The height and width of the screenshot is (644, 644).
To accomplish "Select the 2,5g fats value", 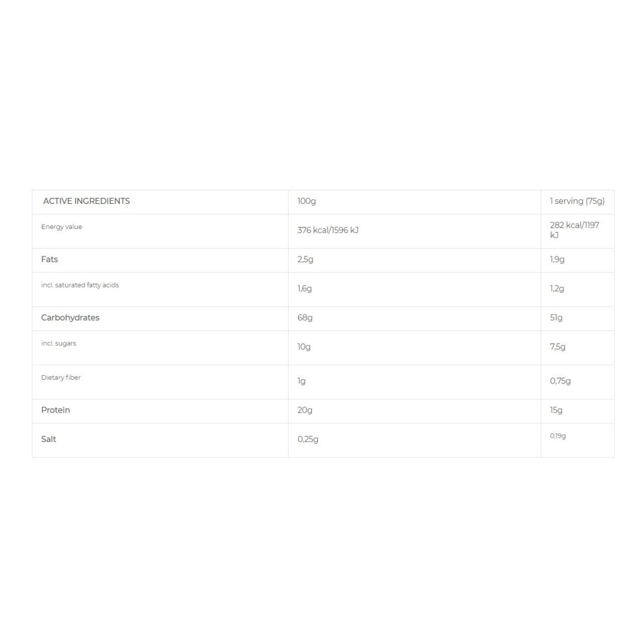I will click(304, 260).
